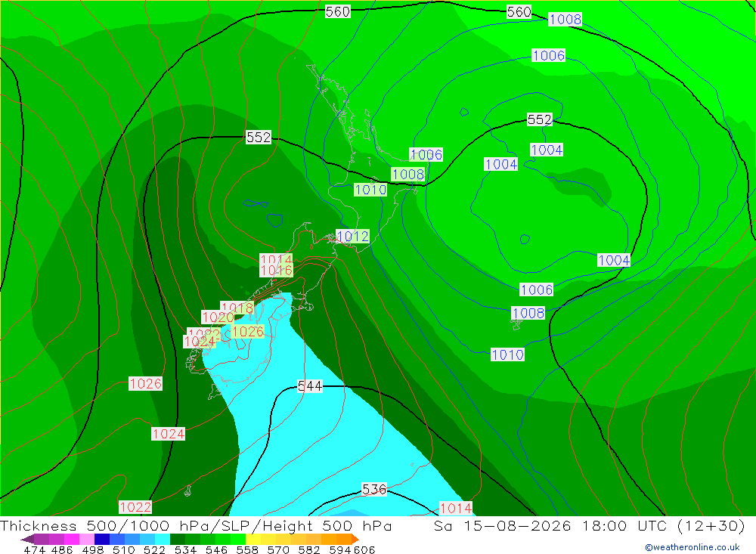This screenshot has width=756, height=554.
Task: Click the date Sa 15-08-2026 text
Action: pyautogui.click(x=503, y=525)
